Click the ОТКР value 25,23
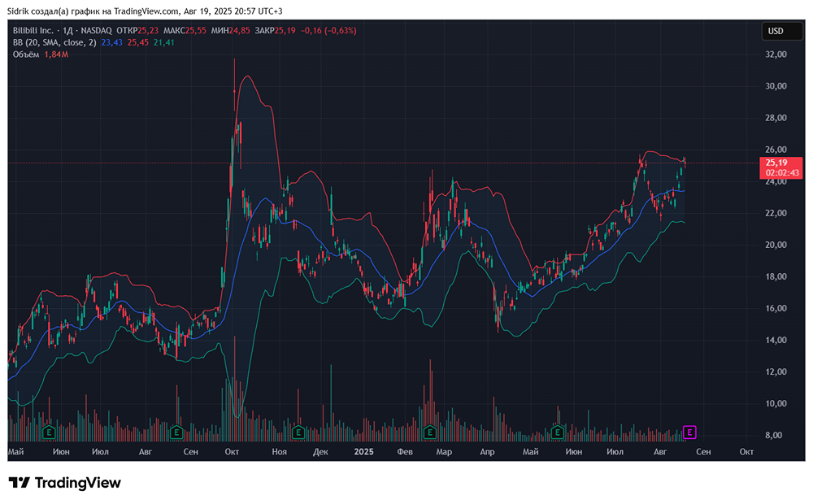The width and height of the screenshot is (813, 504). [x=148, y=31]
